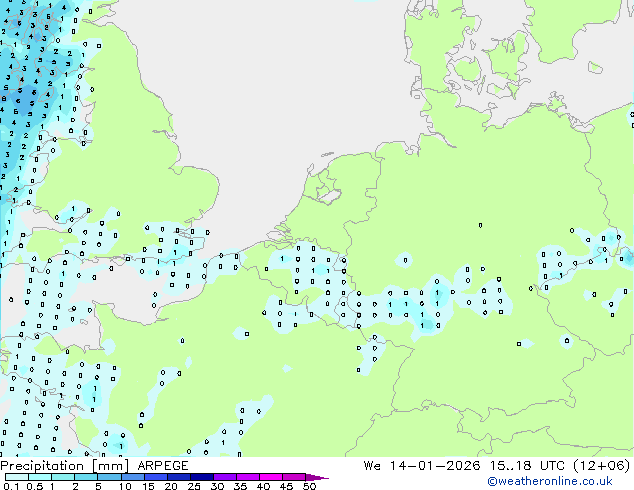Select the 2–5 mm legend color swatch

pyautogui.click(x=87, y=477)
